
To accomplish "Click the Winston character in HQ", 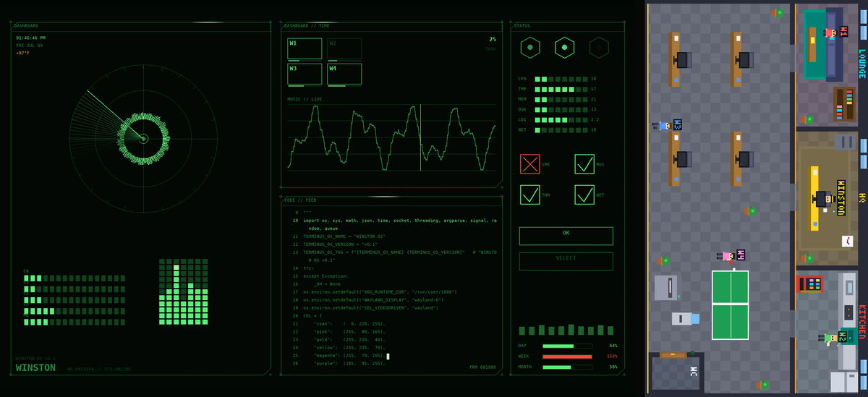I will (828, 198).
